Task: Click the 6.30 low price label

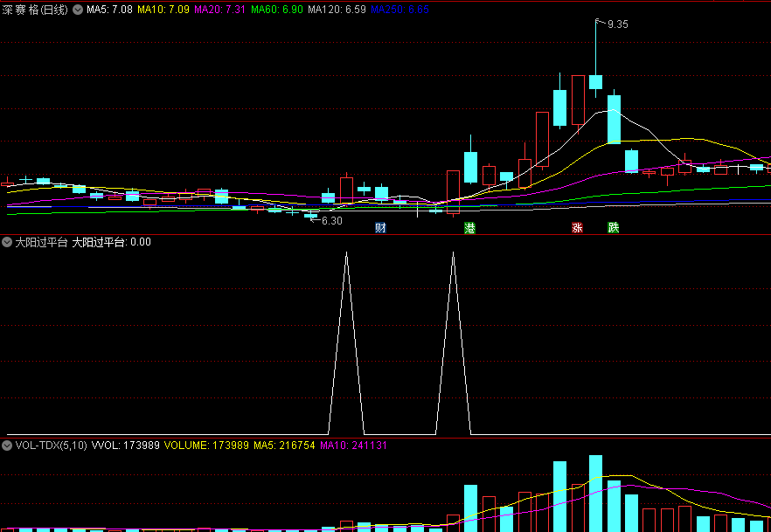Action: (332, 221)
